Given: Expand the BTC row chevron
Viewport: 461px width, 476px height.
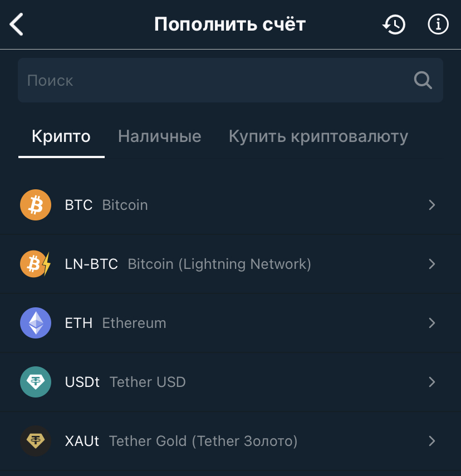Looking at the screenshot, I should click(432, 205).
